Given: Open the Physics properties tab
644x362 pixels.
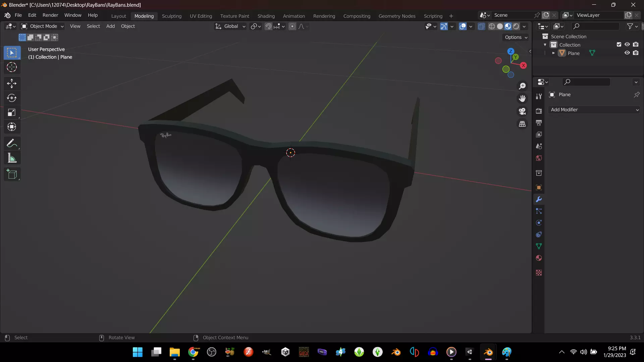Looking at the screenshot, I should [539, 223].
